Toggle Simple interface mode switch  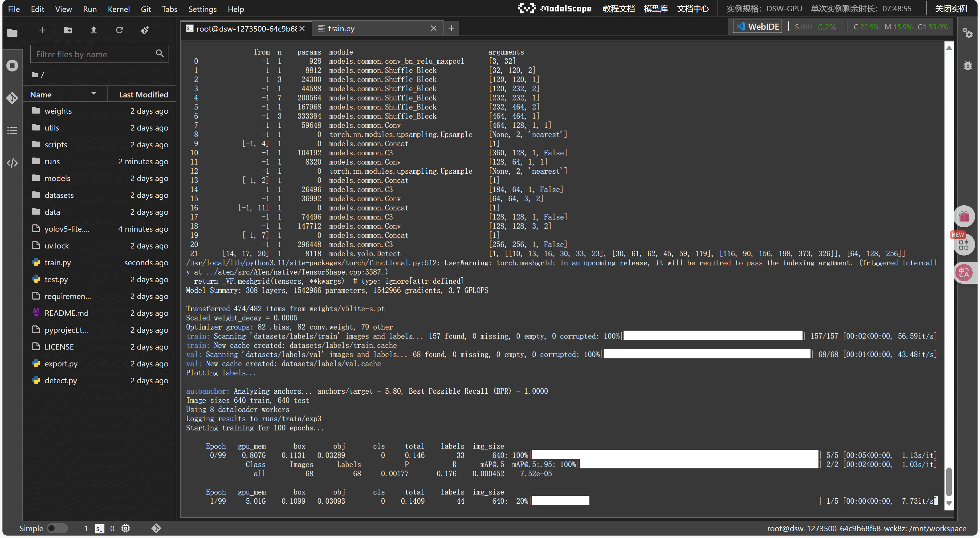(x=57, y=528)
